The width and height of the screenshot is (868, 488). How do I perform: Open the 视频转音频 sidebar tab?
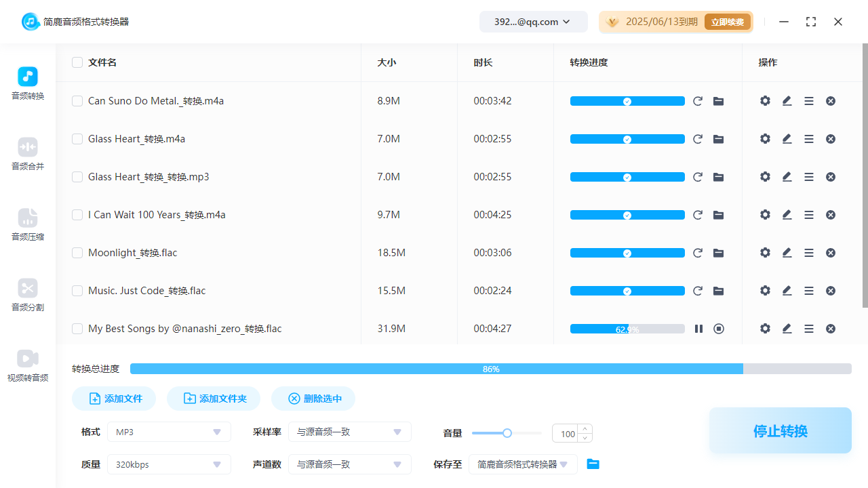point(28,365)
